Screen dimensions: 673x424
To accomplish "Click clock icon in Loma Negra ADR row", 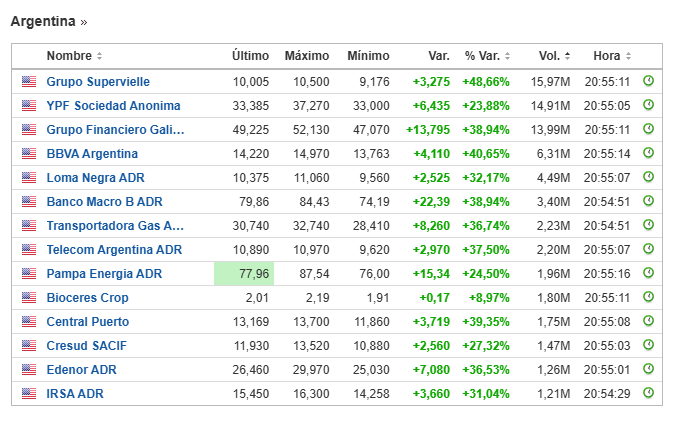I will (x=649, y=177).
